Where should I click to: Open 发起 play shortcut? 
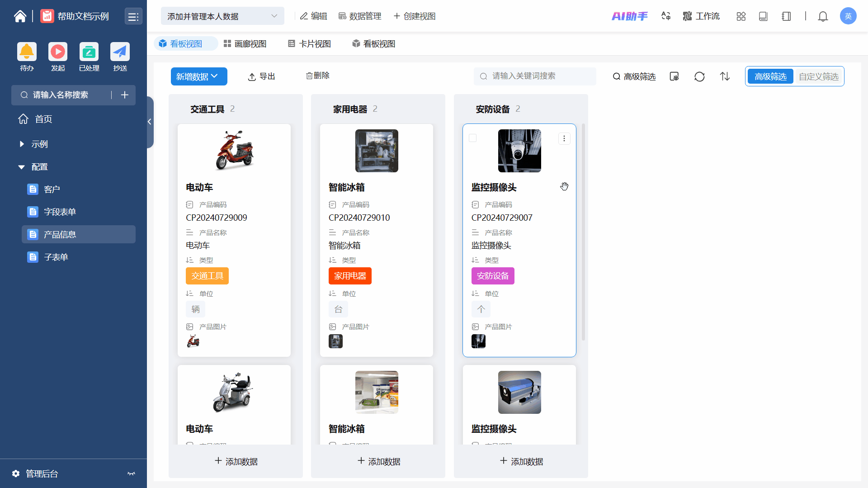coord(58,52)
